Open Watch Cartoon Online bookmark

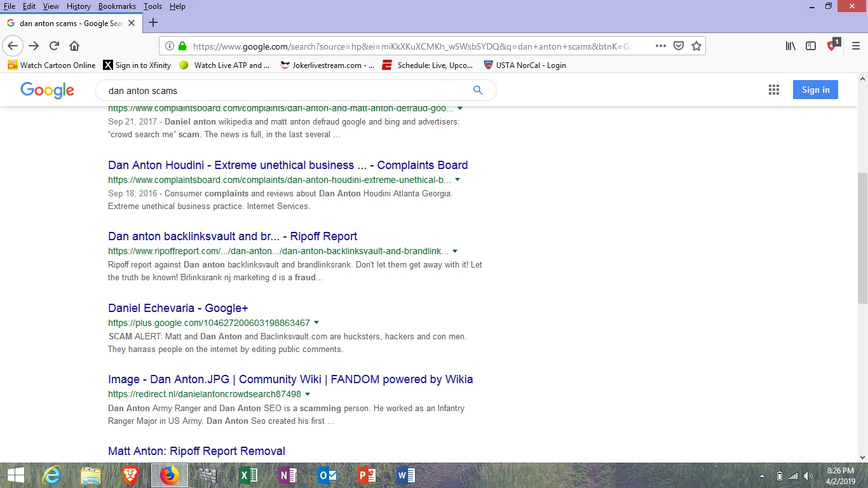coord(51,65)
